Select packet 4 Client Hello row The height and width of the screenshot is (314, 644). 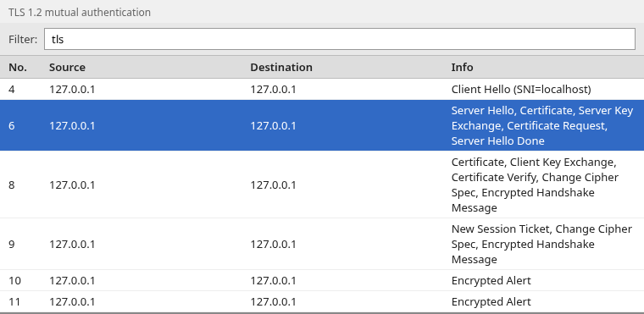[x=322, y=89]
